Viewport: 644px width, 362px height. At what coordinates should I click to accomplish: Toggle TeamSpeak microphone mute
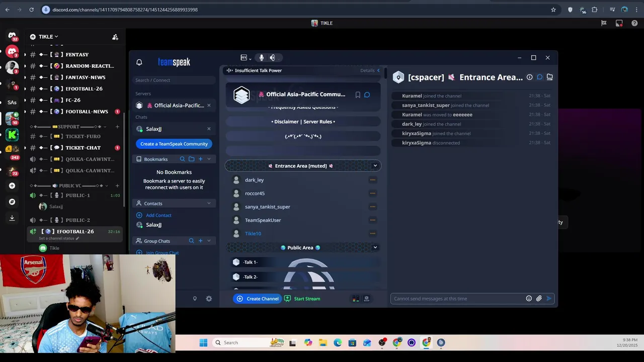261,58
